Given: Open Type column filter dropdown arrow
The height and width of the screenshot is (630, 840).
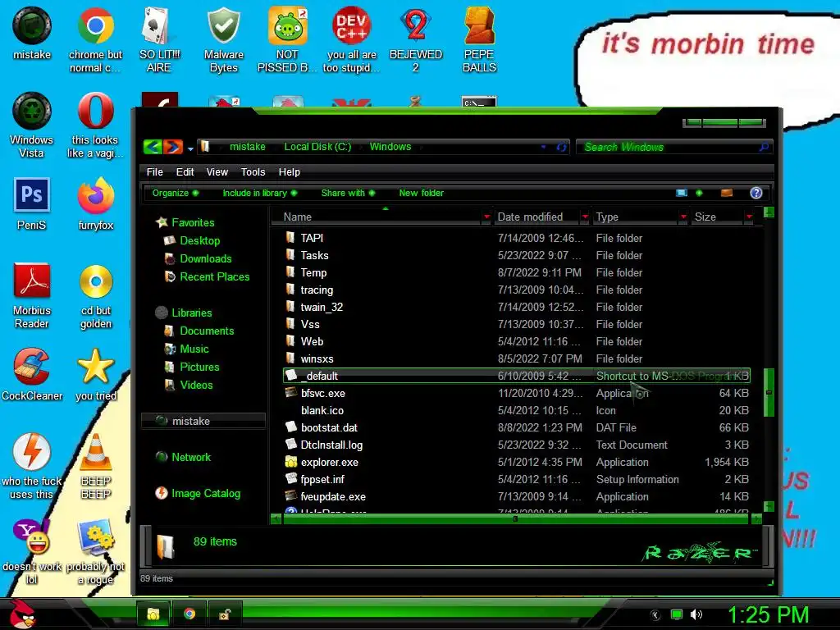Looking at the screenshot, I should click(683, 217).
